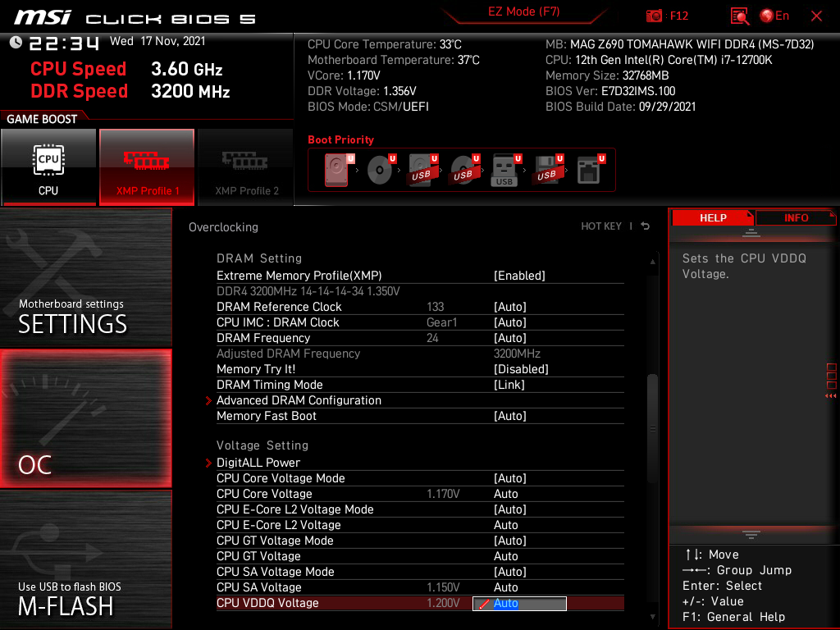The image size is (840, 630).
Task: Click the settings list scrollbar thumb
Action: (x=652, y=427)
